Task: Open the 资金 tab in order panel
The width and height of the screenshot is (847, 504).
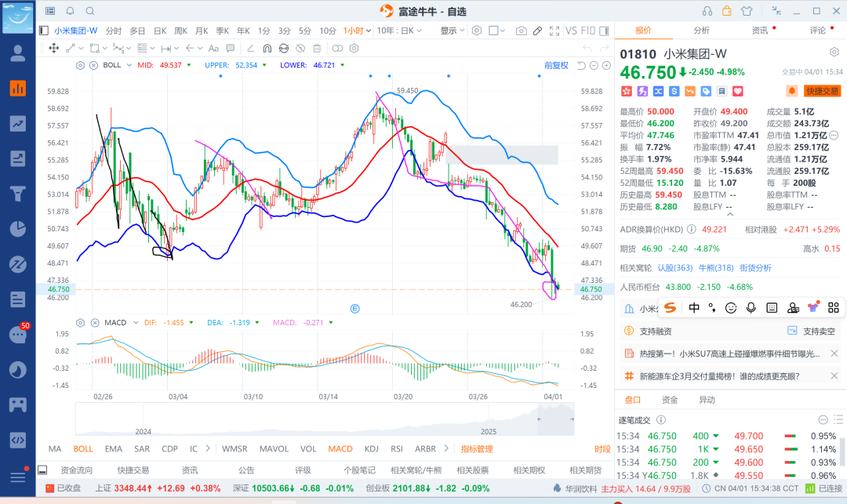Action: point(669,400)
